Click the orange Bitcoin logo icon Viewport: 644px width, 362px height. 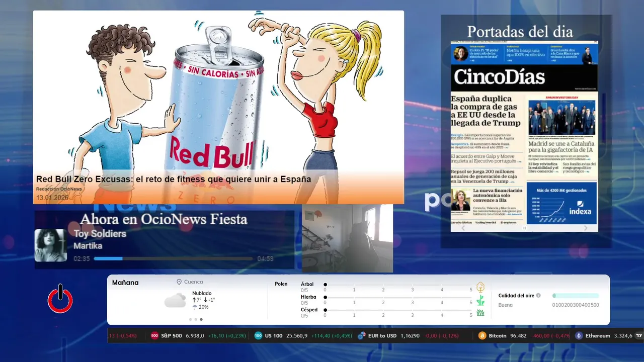tap(482, 336)
